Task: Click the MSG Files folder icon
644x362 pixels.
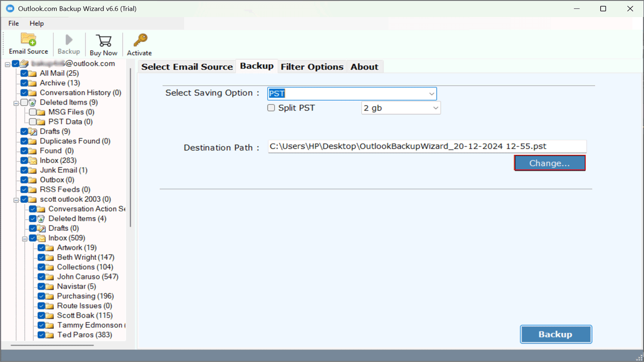Action: tap(41, 112)
